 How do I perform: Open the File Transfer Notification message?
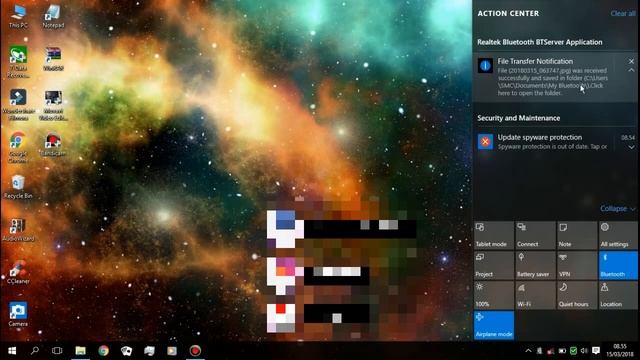click(x=555, y=77)
